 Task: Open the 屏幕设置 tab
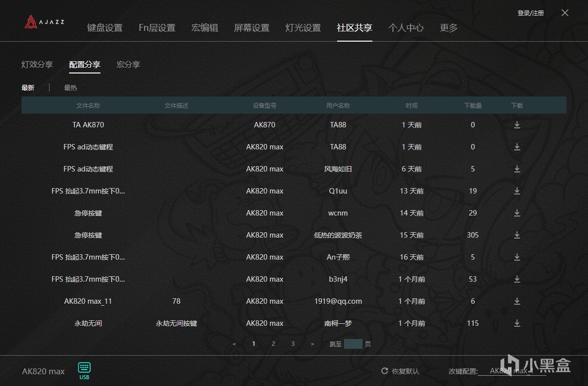252,28
